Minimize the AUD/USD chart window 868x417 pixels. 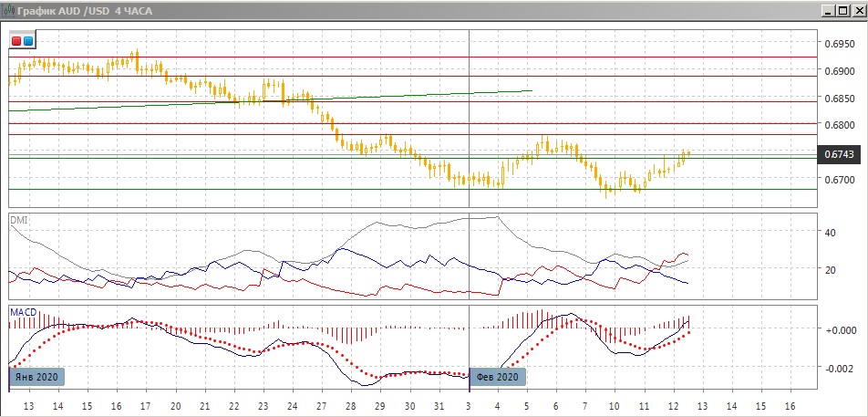(x=828, y=10)
